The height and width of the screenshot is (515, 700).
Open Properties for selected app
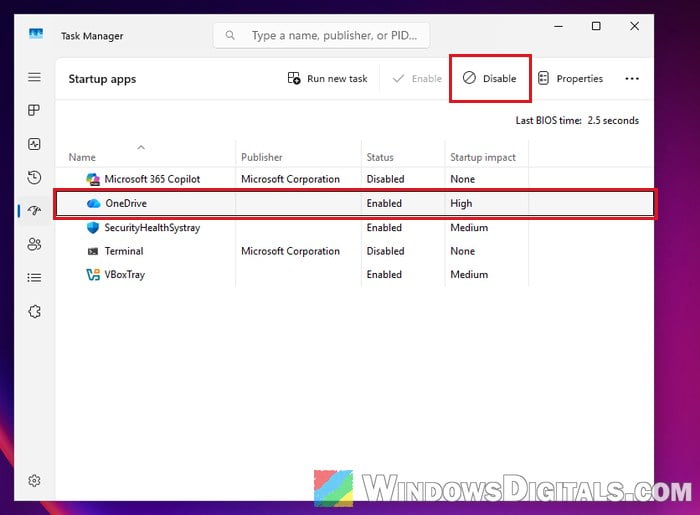(570, 79)
